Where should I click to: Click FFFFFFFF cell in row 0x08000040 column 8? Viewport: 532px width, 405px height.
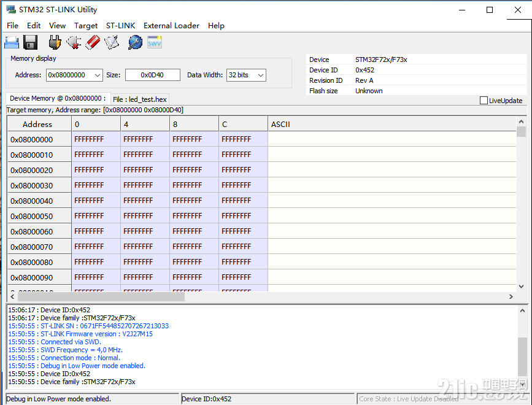195,201
